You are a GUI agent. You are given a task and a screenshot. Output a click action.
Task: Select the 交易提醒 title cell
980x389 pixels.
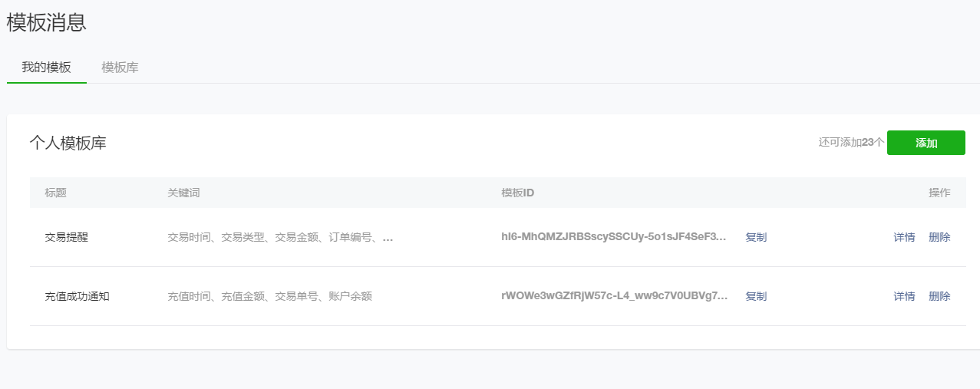coord(66,237)
